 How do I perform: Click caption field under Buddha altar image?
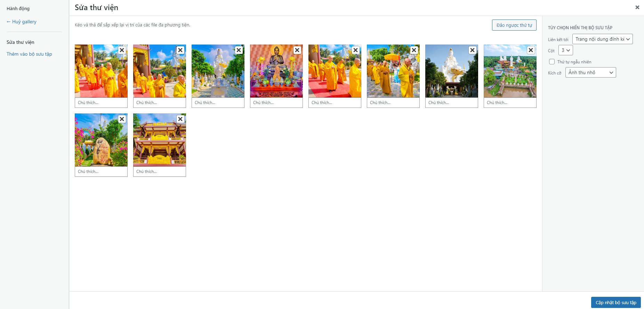(276, 103)
